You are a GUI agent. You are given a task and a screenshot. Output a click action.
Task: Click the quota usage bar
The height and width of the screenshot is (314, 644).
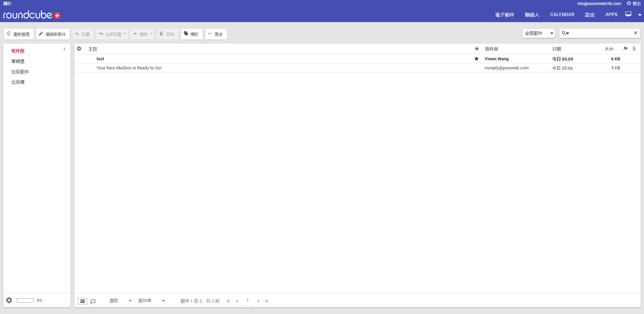pyautogui.click(x=25, y=300)
